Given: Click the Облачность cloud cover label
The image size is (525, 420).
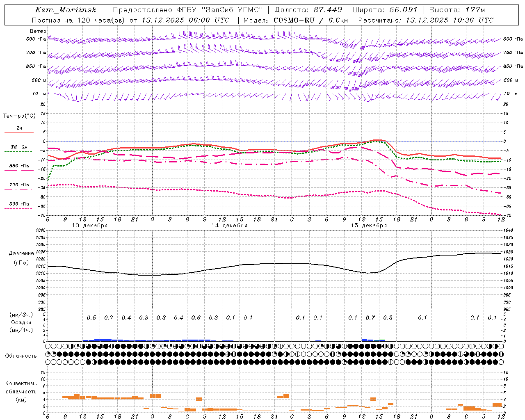Looking at the screenshot, I should click(21, 356).
